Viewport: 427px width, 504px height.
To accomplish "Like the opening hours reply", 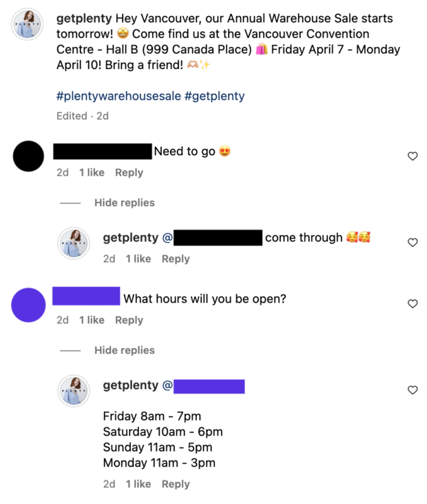I will coord(413,390).
